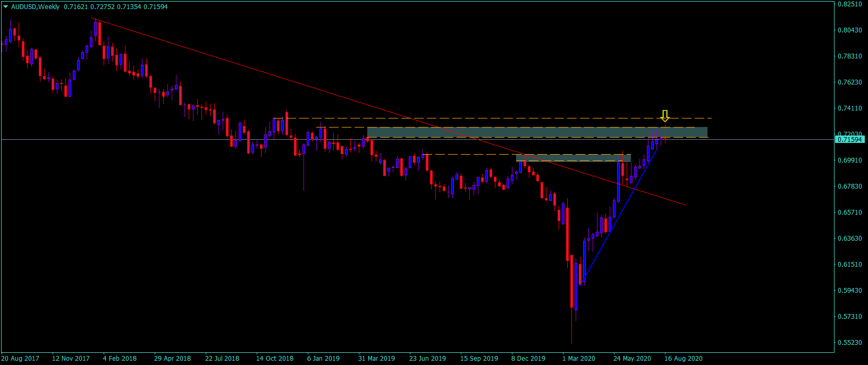Click the 0.76230 price axis label
The width and height of the screenshot is (868, 365).
849,82
